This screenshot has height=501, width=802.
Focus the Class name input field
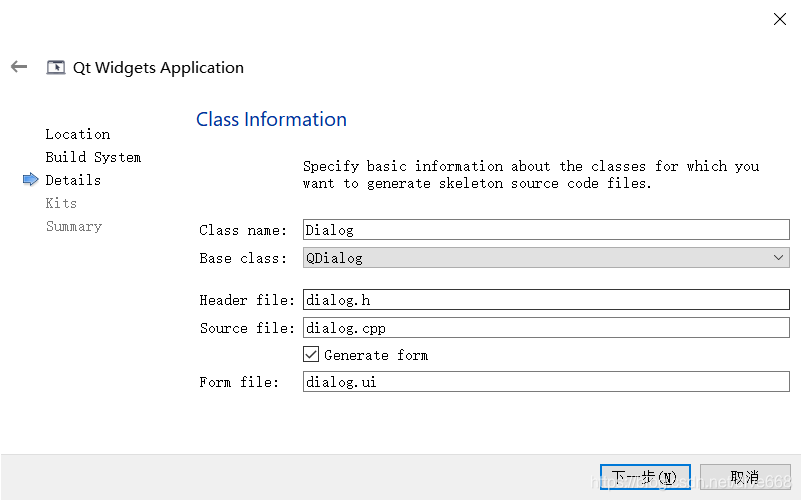[x=546, y=230]
